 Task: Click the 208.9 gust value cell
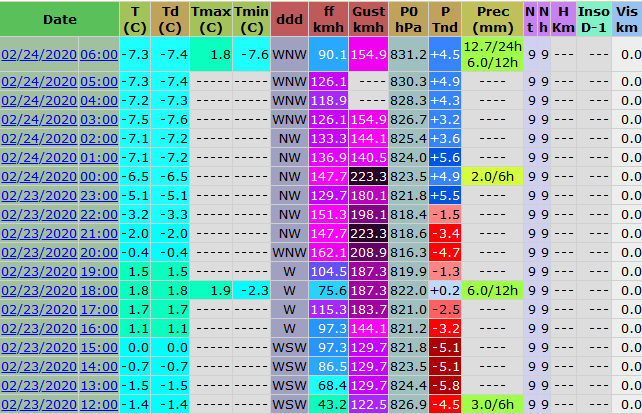[x=369, y=251]
